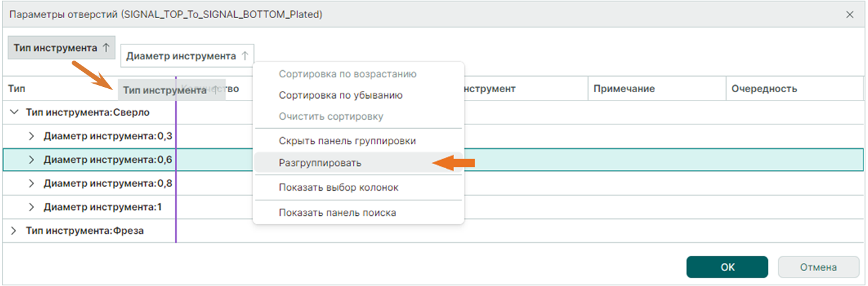Click the OK button
Screen dimensions: 868x286
pos(727,267)
